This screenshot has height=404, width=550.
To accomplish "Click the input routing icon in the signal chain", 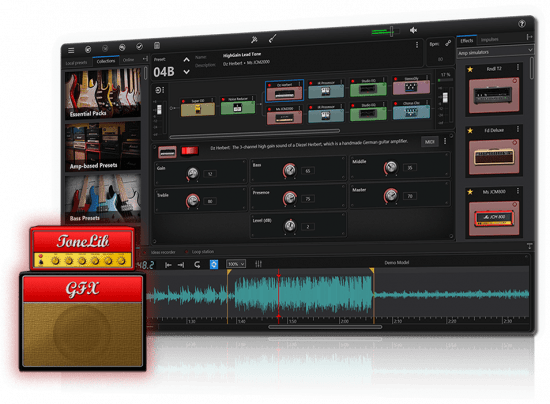I will pyautogui.click(x=159, y=90).
